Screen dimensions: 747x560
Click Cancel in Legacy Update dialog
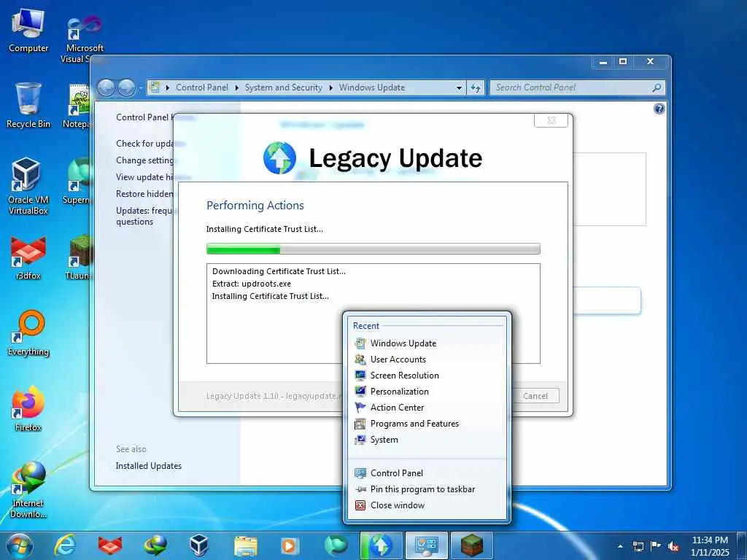point(535,396)
